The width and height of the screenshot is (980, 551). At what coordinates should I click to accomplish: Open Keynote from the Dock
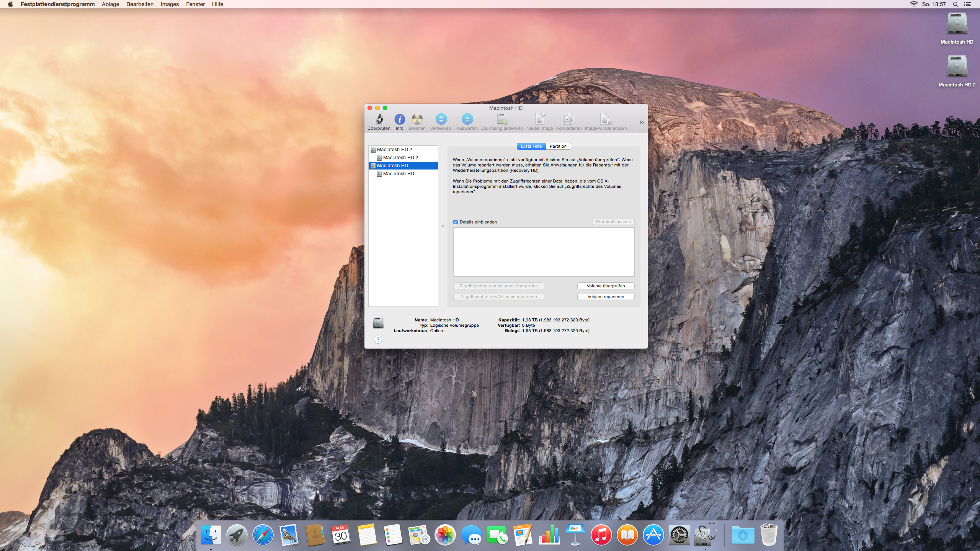tap(575, 535)
